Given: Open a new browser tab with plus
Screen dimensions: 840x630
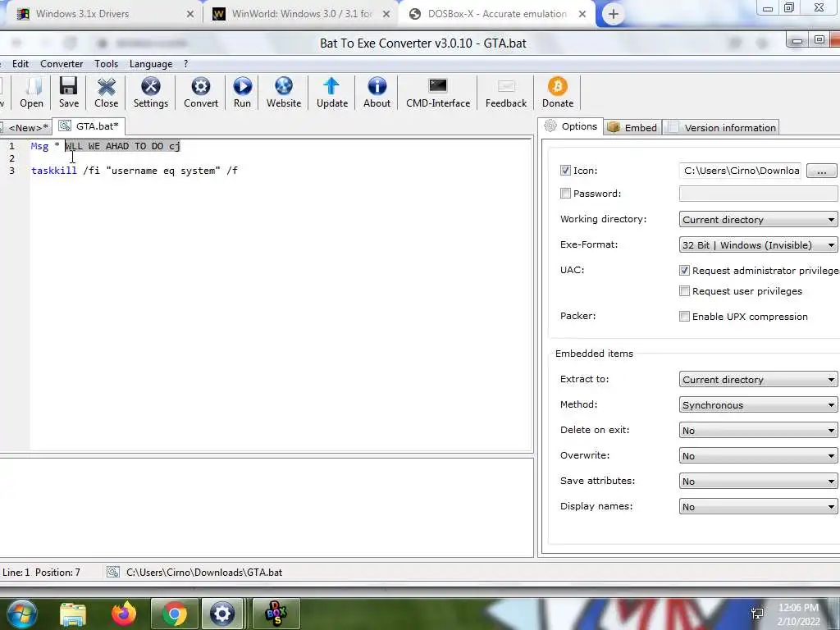Looking at the screenshot, I should (614, 14).
